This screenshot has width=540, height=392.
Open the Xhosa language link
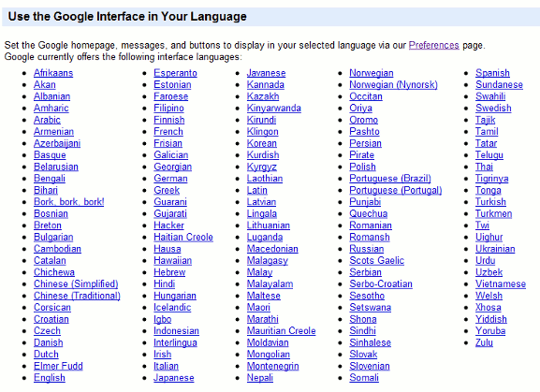click(489, 308)
